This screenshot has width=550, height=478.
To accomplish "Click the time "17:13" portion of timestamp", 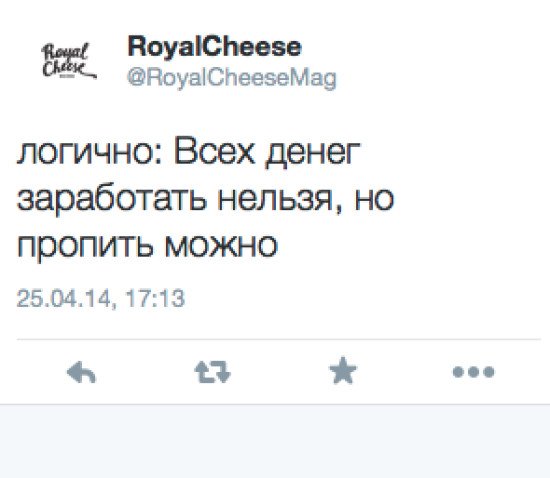I will (155, 298).
